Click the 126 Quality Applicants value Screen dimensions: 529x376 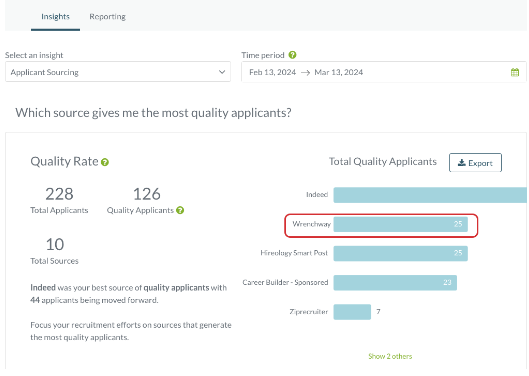click(147, 194)
